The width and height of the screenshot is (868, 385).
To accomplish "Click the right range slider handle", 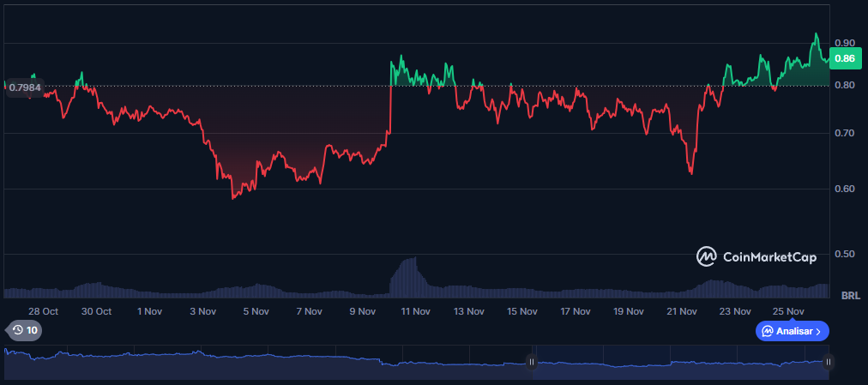I will coord(828,362).
